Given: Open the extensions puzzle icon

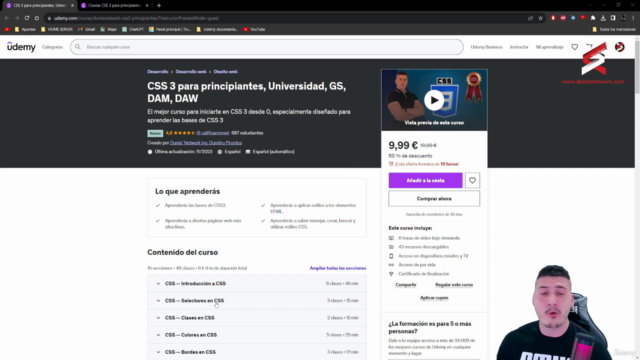Looking at the screenshot, I should coord(593,18).
